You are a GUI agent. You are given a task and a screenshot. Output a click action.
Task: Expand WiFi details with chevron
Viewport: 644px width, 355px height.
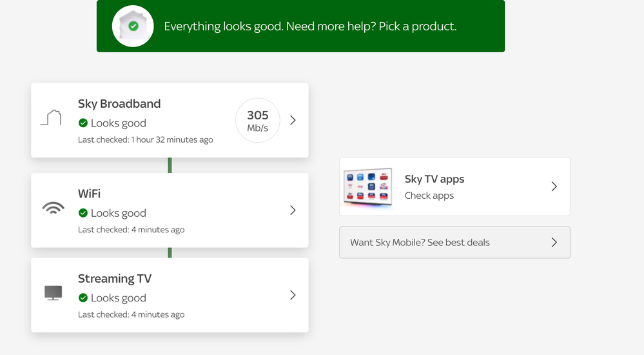(x=293, y=210)
